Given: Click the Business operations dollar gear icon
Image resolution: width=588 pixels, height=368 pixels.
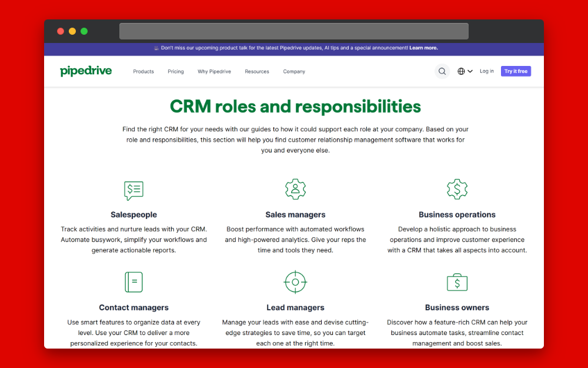Looking at the screenshot, I should point(457,189).
